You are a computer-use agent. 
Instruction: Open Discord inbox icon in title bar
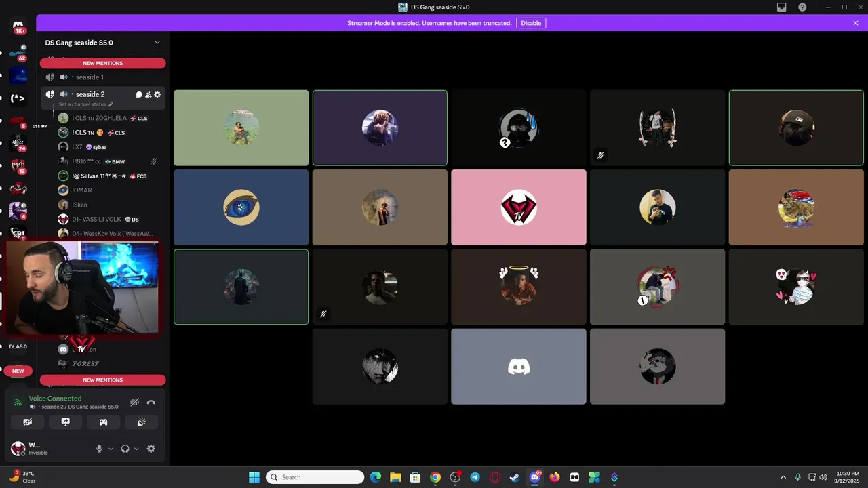click(x=782, y=7)
